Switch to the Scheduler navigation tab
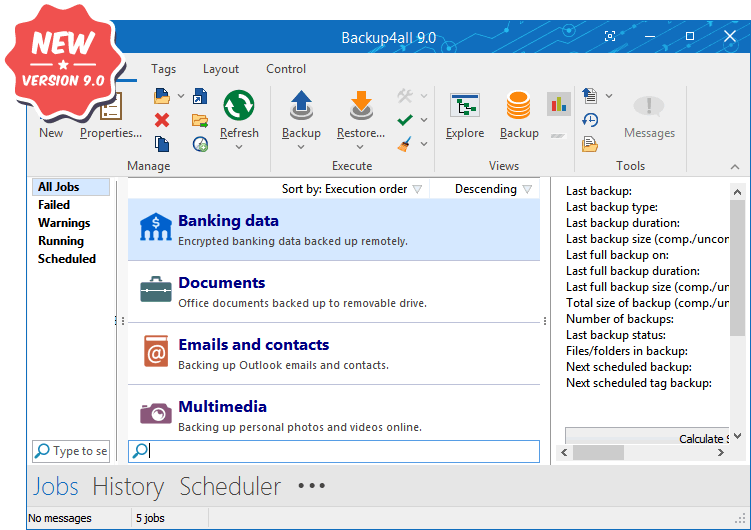Viewport: 751px width, 530px height. tap(230, 486)
